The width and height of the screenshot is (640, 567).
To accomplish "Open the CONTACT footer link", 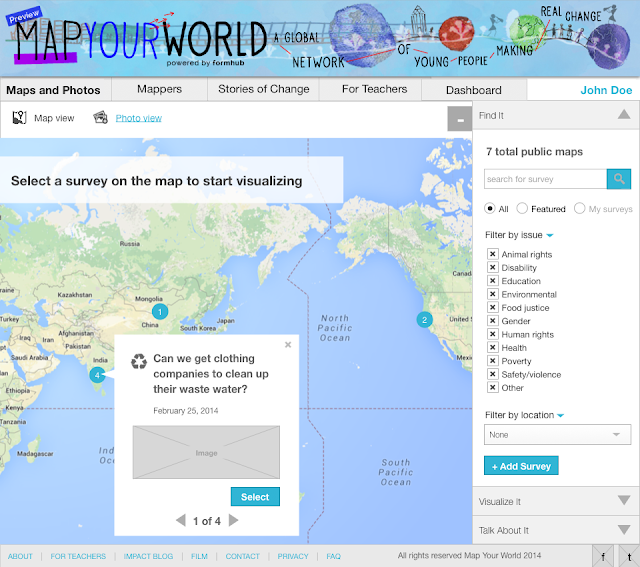I will point(242,556).
